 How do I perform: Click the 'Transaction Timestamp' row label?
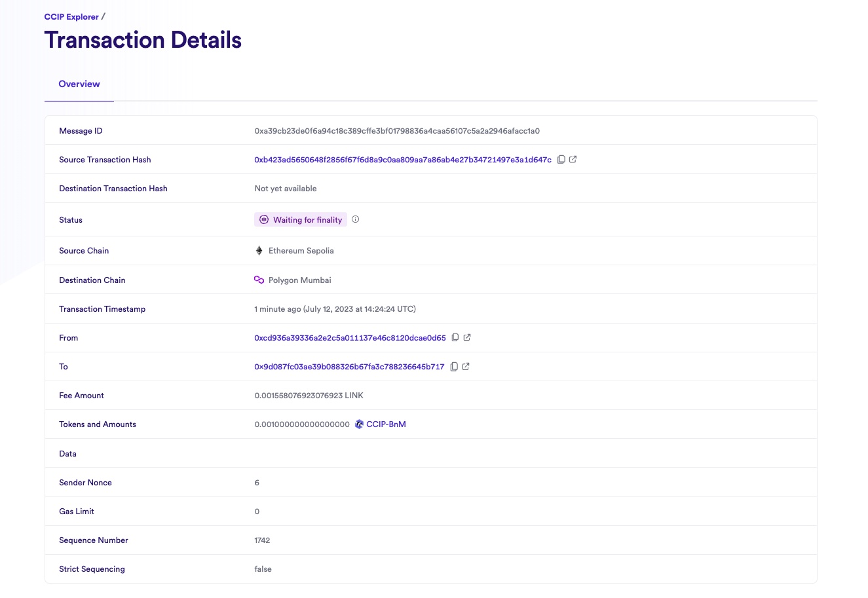pyautogui.click(x=102, y=308)
